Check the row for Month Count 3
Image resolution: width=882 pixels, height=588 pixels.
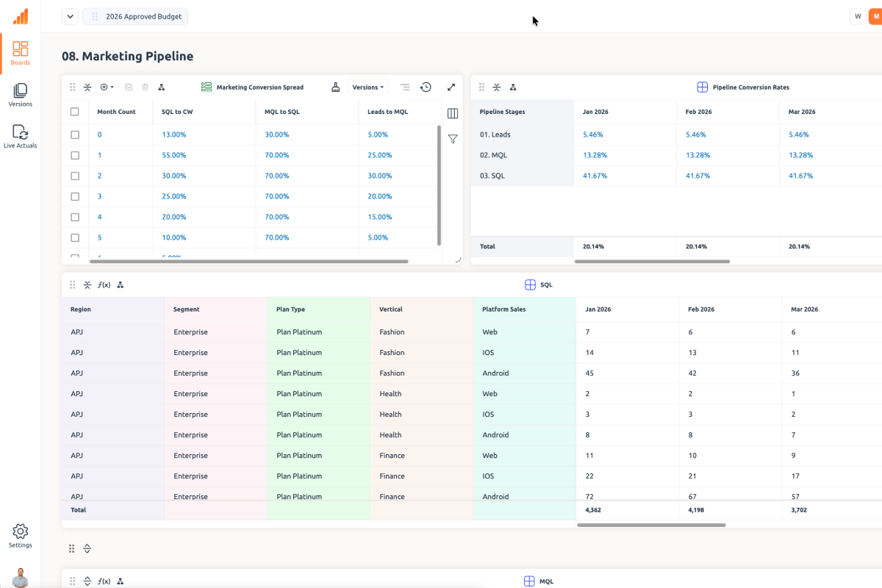click(75, 196)
